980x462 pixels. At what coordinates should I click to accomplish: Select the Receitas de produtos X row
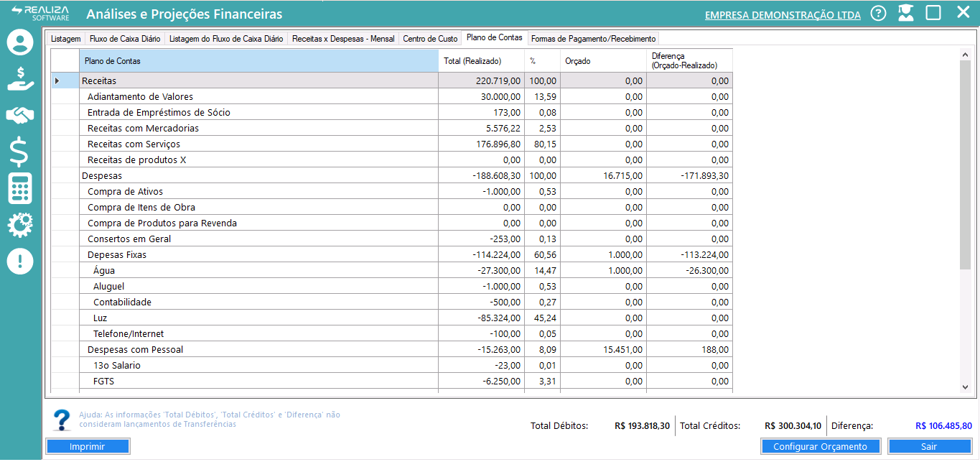[392, 160]
